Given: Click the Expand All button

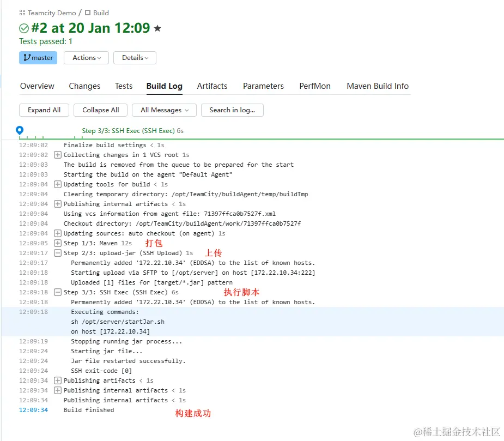Looking at the screenshot, I should click(x=44, y=110).
